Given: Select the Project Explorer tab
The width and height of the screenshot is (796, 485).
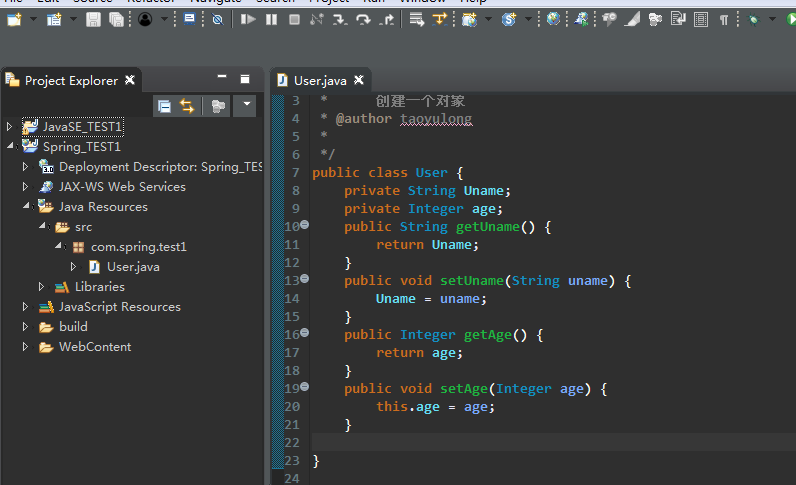Looking at the screenshot, I should pyautogui.click(x=70, y=80).
